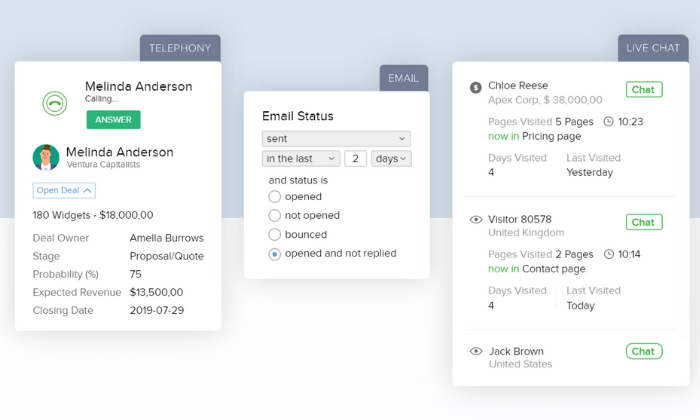700x420 pixels.
Task: Click Melinda Anderson's avatar picture
Action: [x=46, y=157]
